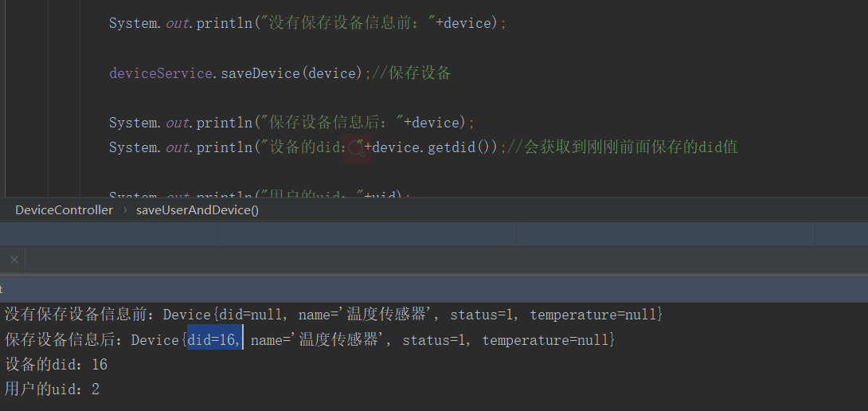Place cursor on deviceService.saveDevice(device) call
Image resolution: width=868 pixels, height=411 pixels.
pyautogui.click(x=237, y=73)
